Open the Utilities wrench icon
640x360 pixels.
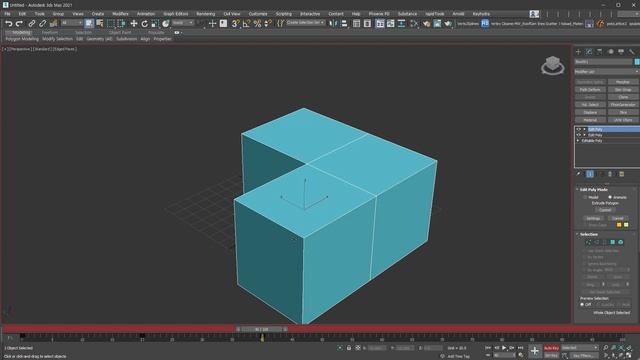tap(632, 51)
